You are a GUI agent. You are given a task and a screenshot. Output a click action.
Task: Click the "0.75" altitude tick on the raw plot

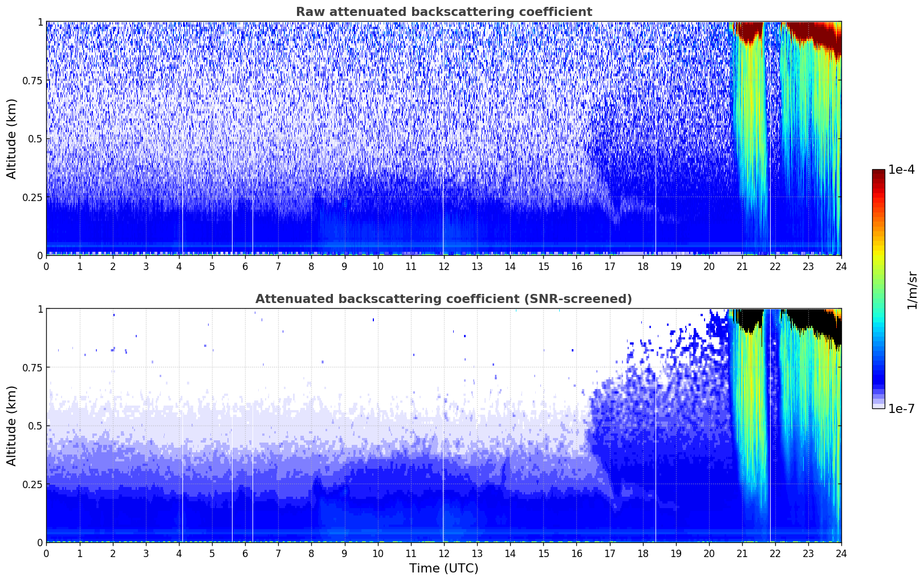coord(33,80)
